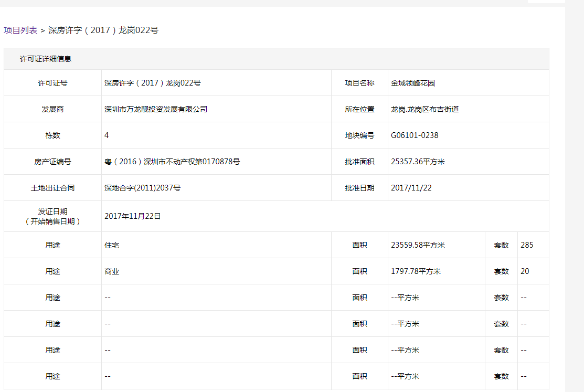Select 套数 label beside 285
The image size is (584, 392).
click(501, 245)
